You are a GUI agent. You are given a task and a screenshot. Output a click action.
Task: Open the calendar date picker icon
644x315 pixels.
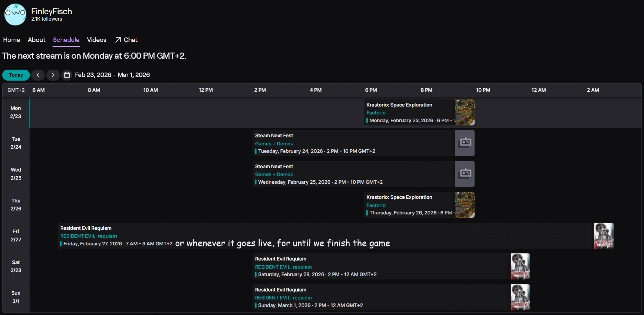pyautogui.click(x=67, y=75)
